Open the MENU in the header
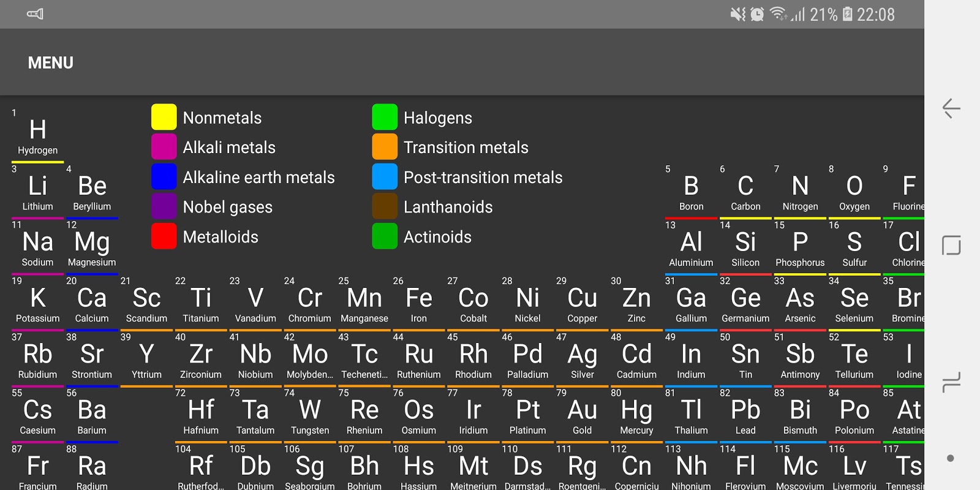This screenshot has width=980, height=490. pos(50,63)
